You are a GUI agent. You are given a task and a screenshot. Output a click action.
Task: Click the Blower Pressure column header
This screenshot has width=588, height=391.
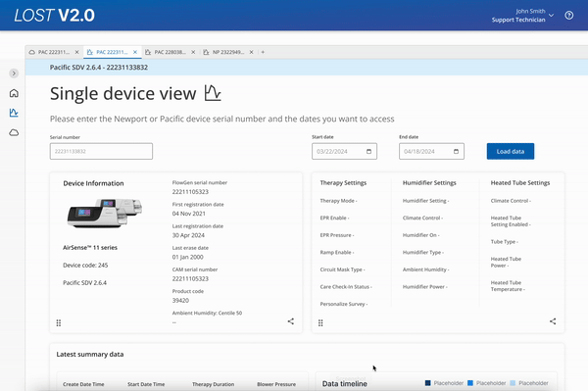click(x=276, y=384)
